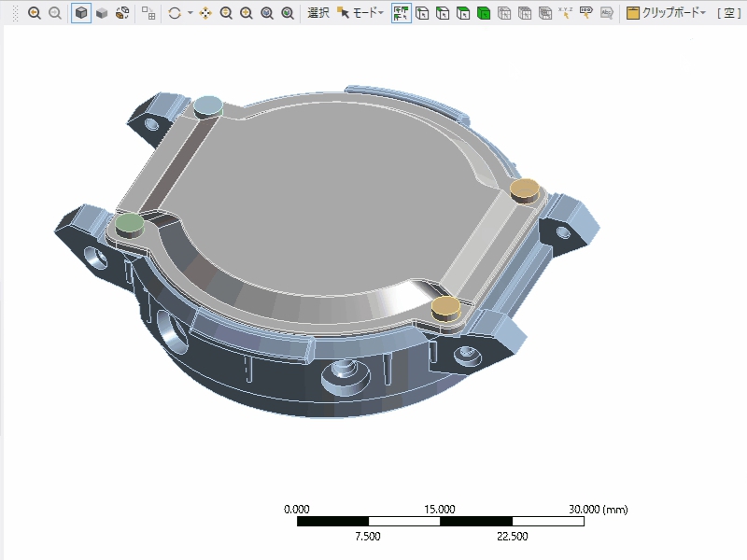Click the XYZ coordinate picking icon

566,13
